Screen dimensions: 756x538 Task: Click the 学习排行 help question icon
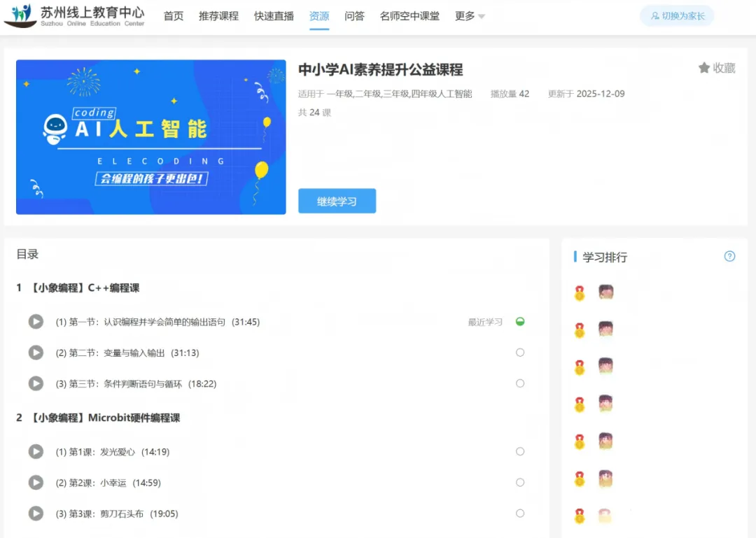(729, 256)
